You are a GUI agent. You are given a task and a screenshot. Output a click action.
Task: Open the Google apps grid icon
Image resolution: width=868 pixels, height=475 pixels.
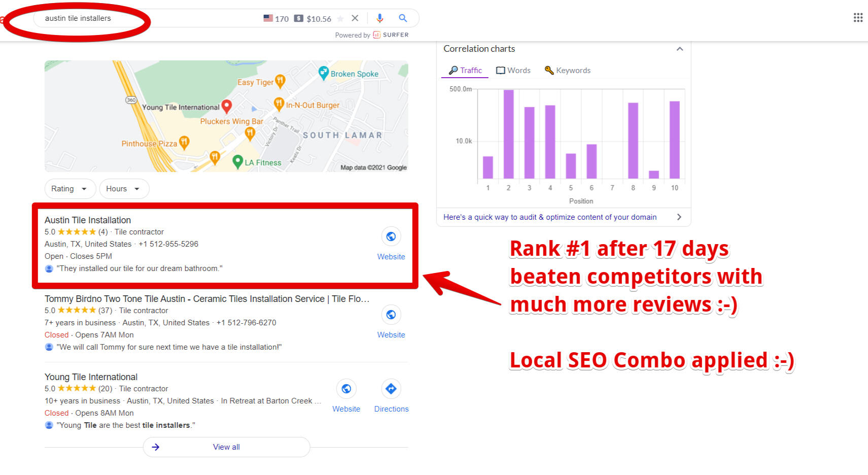coord(858,18)
